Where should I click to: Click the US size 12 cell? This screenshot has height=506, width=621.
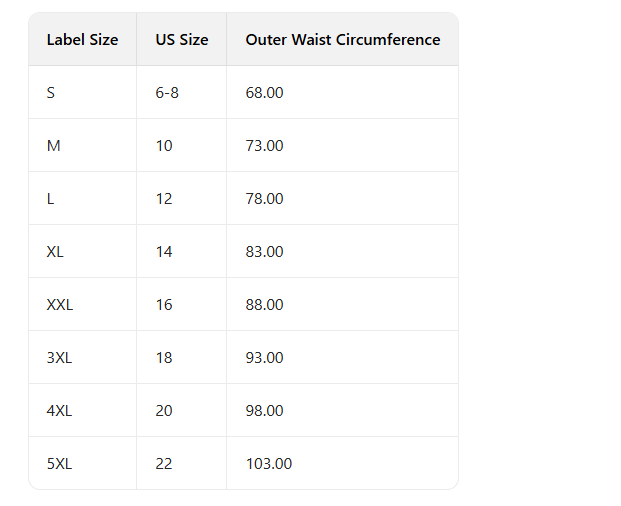[x=164, y=199]
